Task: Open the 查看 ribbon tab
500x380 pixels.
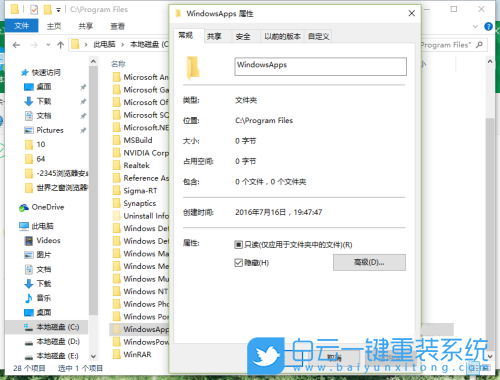Action: coord(117,26)
